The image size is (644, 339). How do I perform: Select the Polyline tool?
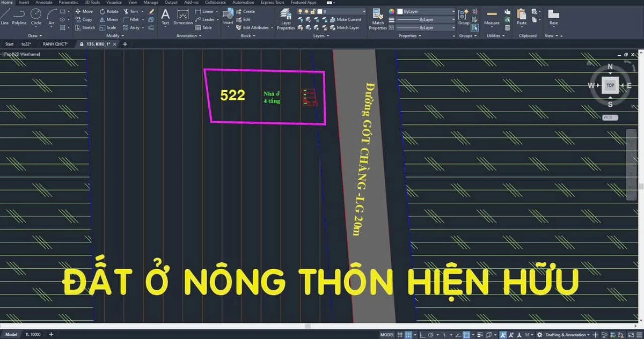click(19, 16)
